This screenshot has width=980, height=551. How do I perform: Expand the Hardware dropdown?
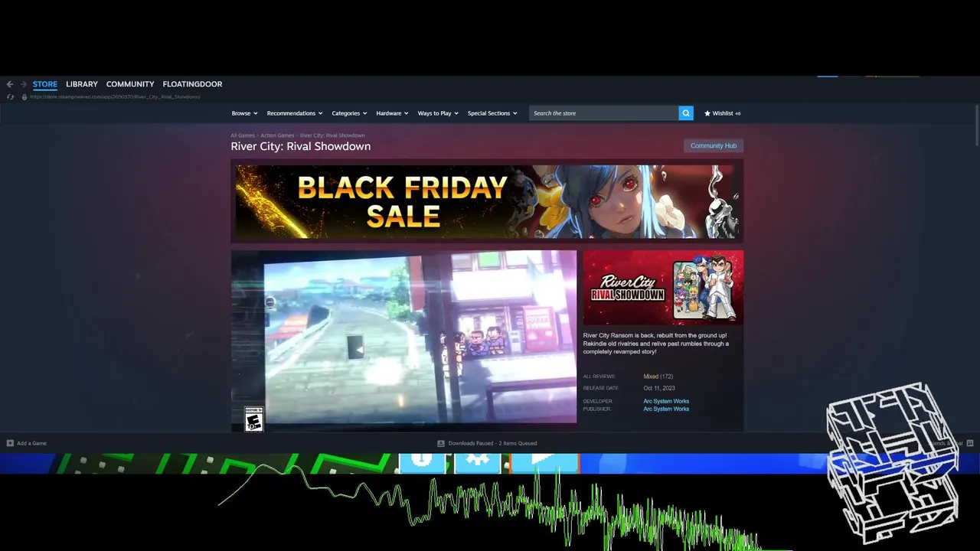coord(392,113)
